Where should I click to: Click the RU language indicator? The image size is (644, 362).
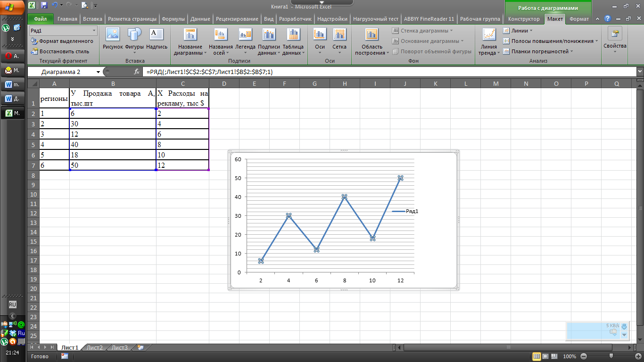pos(13,304)
